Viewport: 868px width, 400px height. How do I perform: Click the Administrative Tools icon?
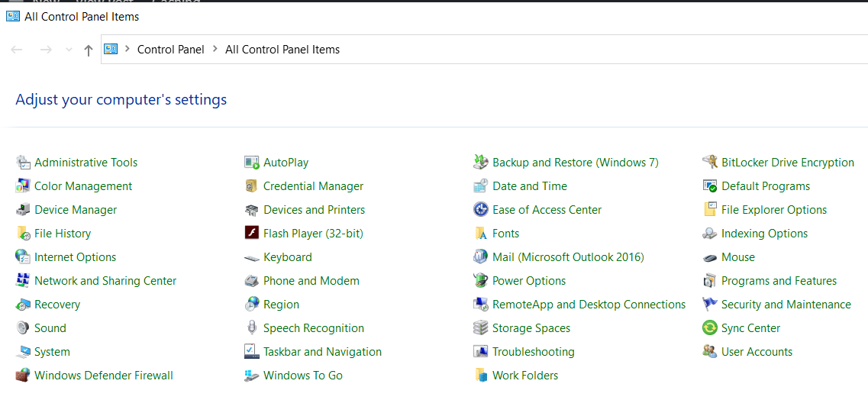pos(23,163)
